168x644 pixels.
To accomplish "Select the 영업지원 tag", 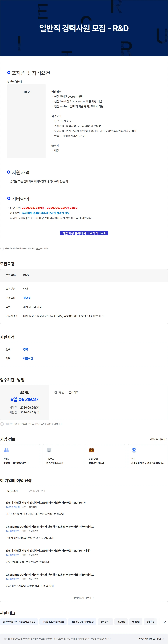I will click(x=150, y=622).
